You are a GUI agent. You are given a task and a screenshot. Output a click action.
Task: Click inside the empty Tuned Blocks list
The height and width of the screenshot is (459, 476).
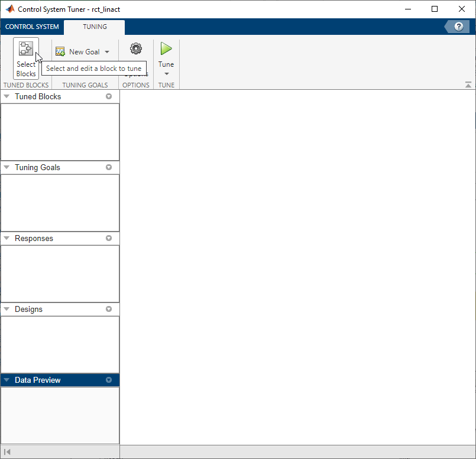click(60, 132)
